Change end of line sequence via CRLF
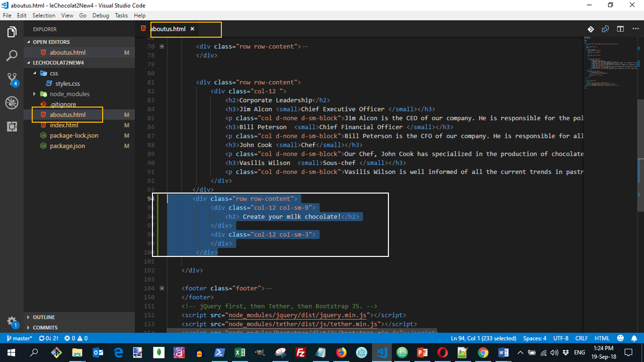This screenshot has width=644, height=362. click(x=581, y=338)
